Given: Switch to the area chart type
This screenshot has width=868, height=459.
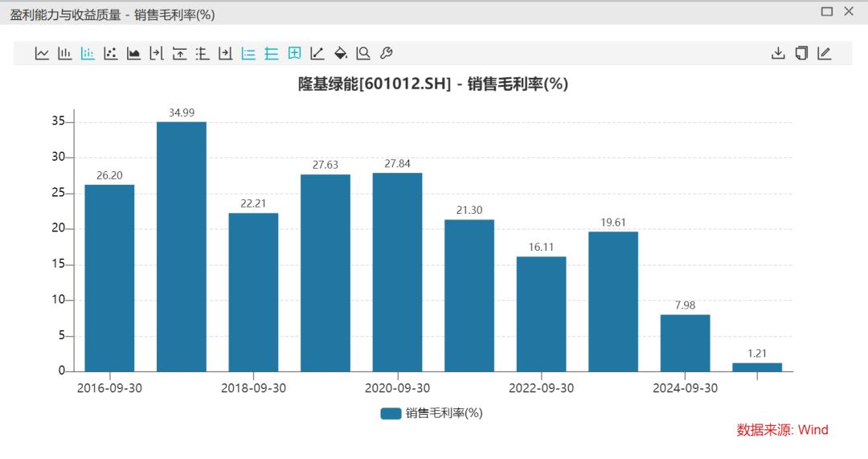Looking at the screenshot, I should click(x=133, y=53).
